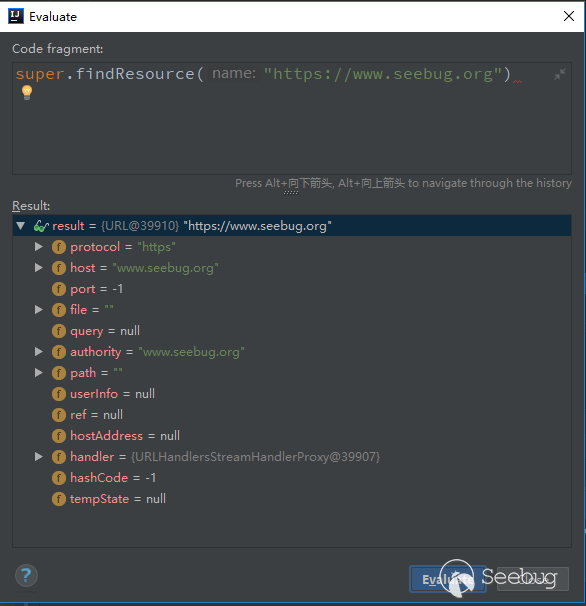Click the field icon next to tempState
This screenshot has height=606, width=586.
[x=59, y=499]
